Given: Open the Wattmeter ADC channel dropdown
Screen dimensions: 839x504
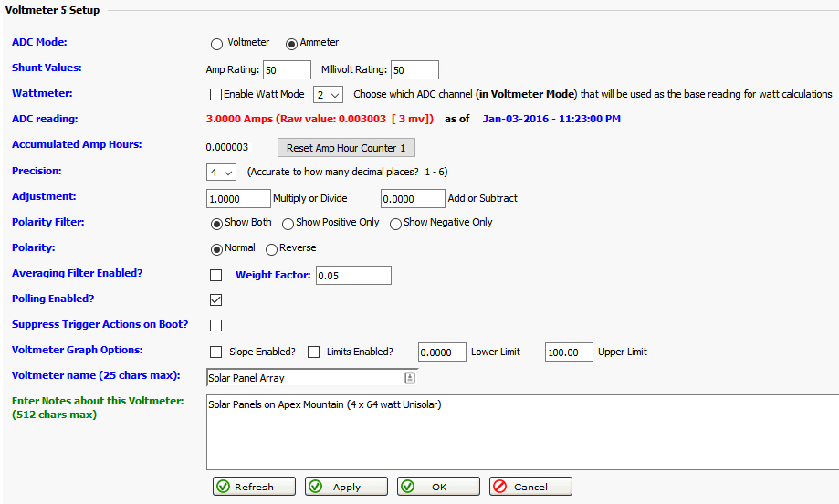Looking at the screenshot, I should pyautogui.click(x=328, y=95).
